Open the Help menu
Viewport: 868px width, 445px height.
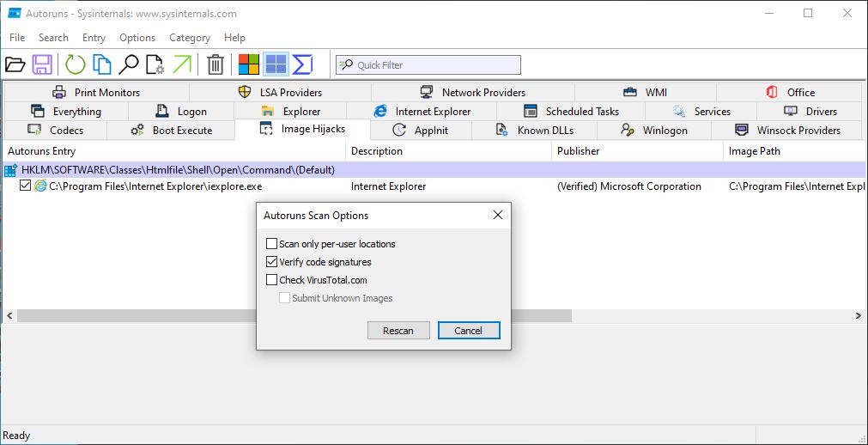(x=234, y=38)
